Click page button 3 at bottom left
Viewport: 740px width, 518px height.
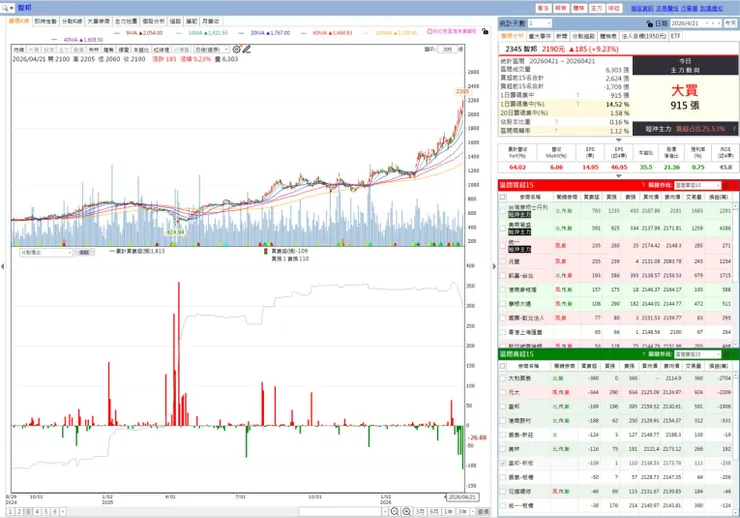(28, 511)
